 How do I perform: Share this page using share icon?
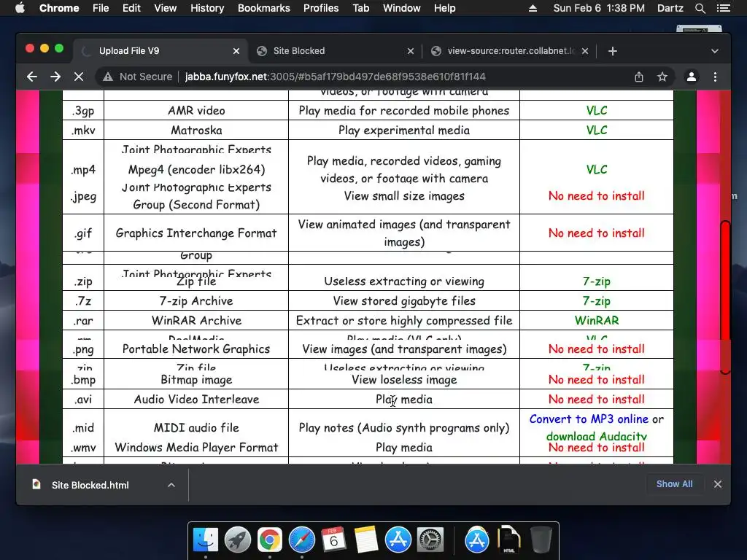pos(639,77)
